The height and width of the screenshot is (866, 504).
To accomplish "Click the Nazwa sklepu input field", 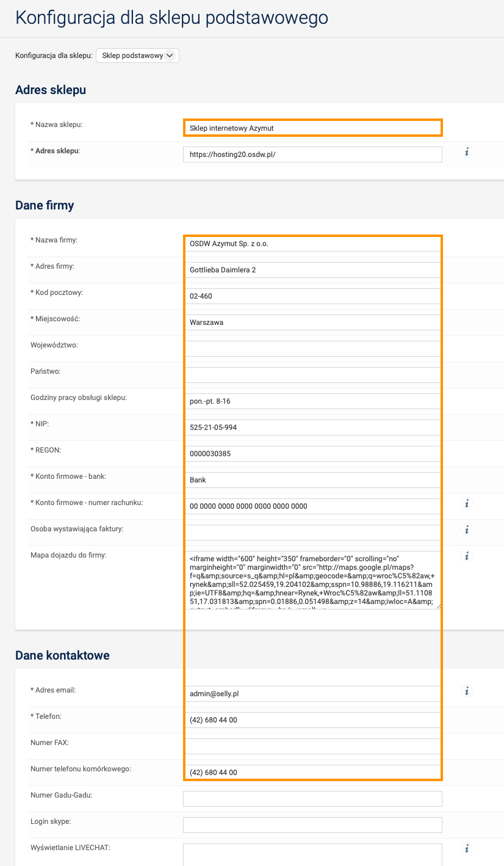I will click(x=312, y=128).
